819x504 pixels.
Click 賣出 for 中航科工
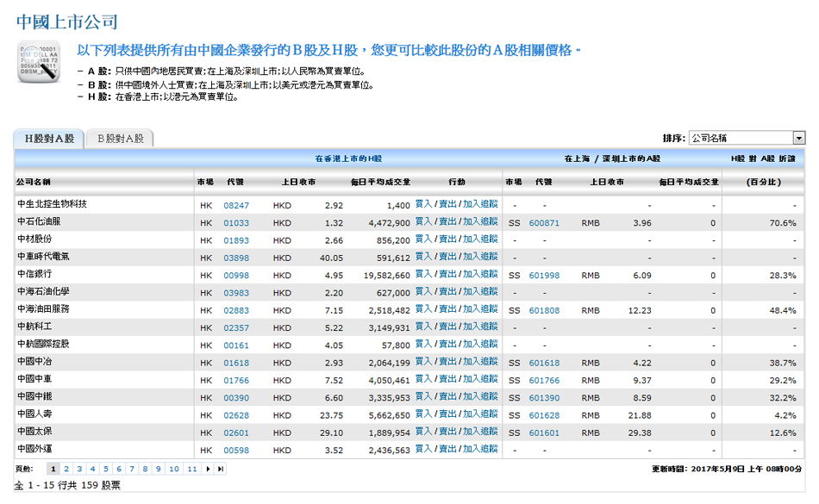coord(447,326)
